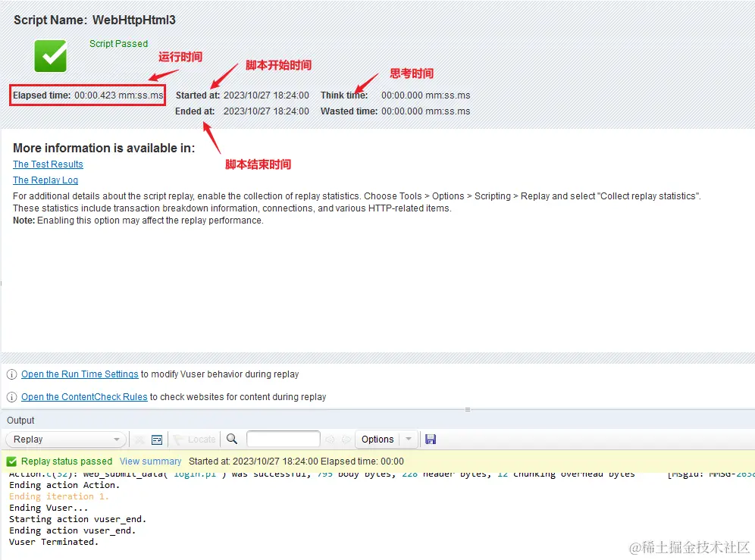Image resolution: width=755 pixels, height=560 pixels.
Task: Click the Output panel title
Action: (20, 421)
